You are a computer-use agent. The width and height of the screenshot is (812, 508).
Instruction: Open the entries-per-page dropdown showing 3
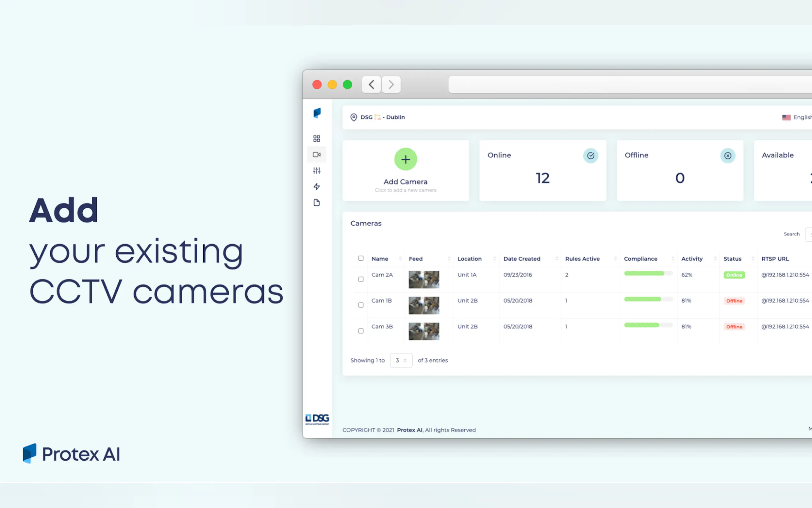401,360
